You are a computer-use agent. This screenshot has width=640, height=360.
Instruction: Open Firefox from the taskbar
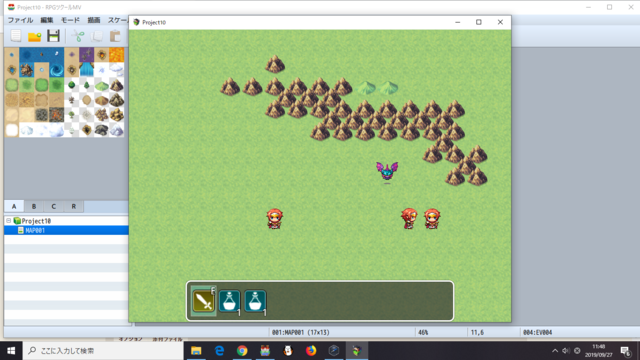point(311,351)
